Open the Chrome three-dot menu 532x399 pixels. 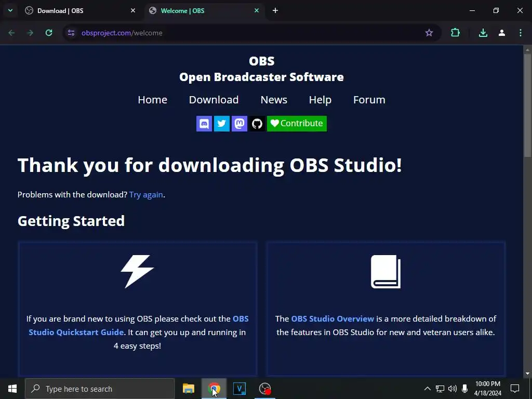[521, 33]
